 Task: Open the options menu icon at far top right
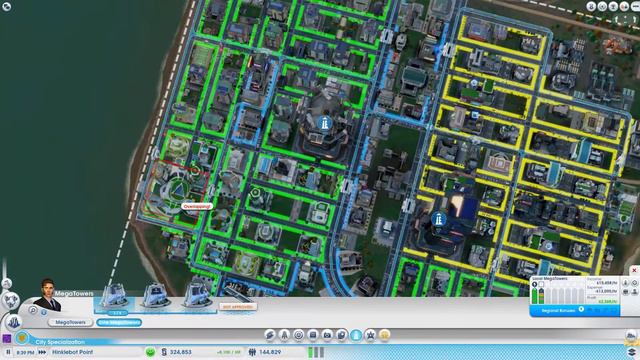click(x=635, y=6)
